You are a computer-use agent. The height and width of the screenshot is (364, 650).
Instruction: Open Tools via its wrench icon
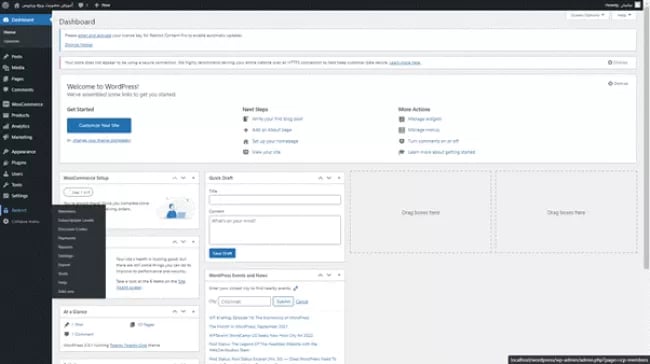click(x=6, y=184)
